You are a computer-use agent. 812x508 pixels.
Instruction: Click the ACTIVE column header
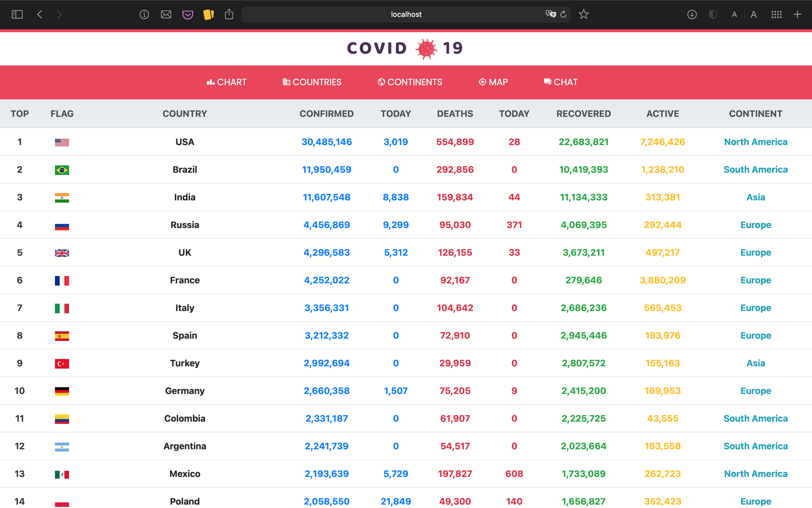click(x=663, y=113)
